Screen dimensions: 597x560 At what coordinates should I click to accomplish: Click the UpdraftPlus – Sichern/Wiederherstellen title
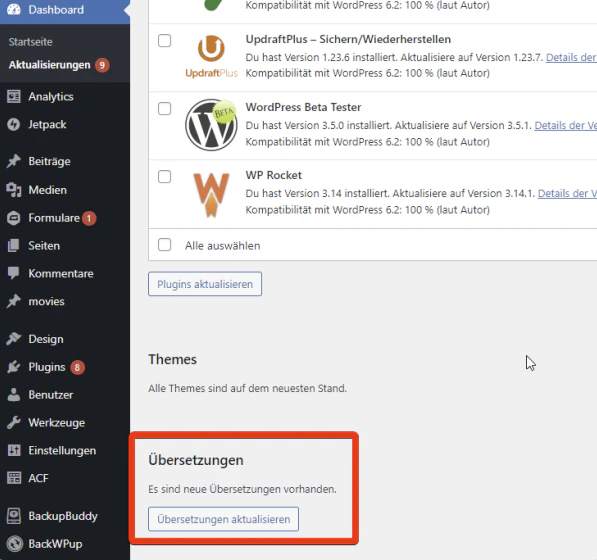[x=348, y=39]
